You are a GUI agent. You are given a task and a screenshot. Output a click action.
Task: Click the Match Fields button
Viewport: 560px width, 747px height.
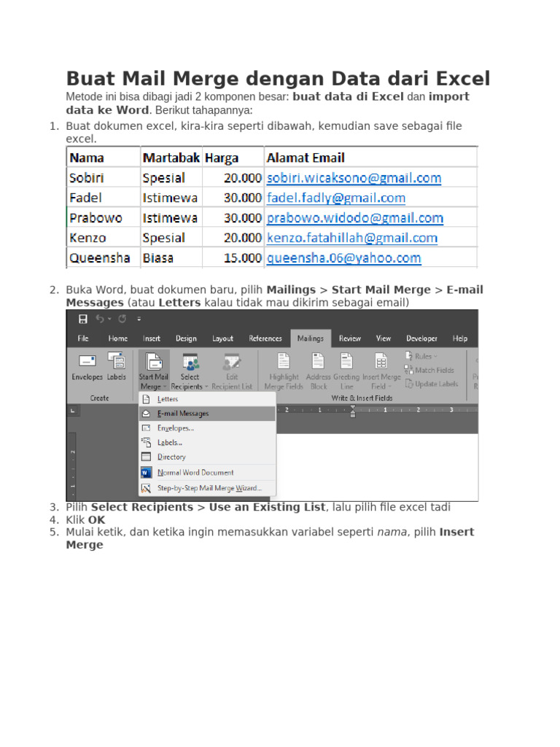[429, 370]
